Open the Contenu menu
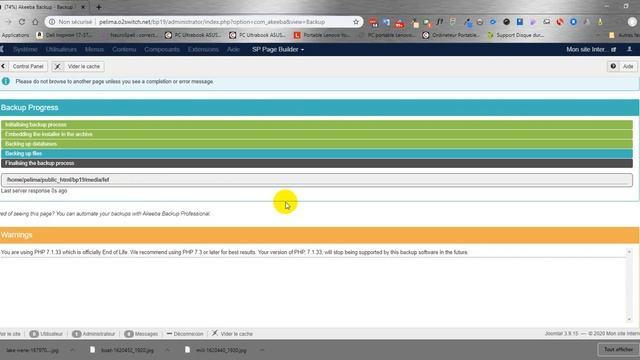 (124, 49)
